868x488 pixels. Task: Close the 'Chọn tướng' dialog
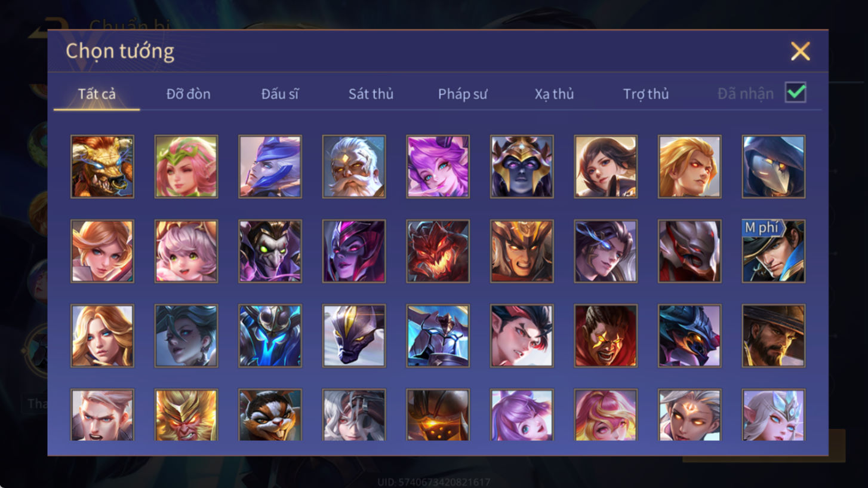(x=800, y=51)
